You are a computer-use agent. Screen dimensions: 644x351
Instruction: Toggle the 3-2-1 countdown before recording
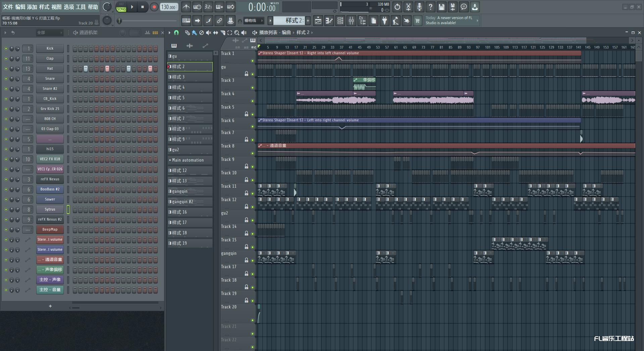coord(208,7)
